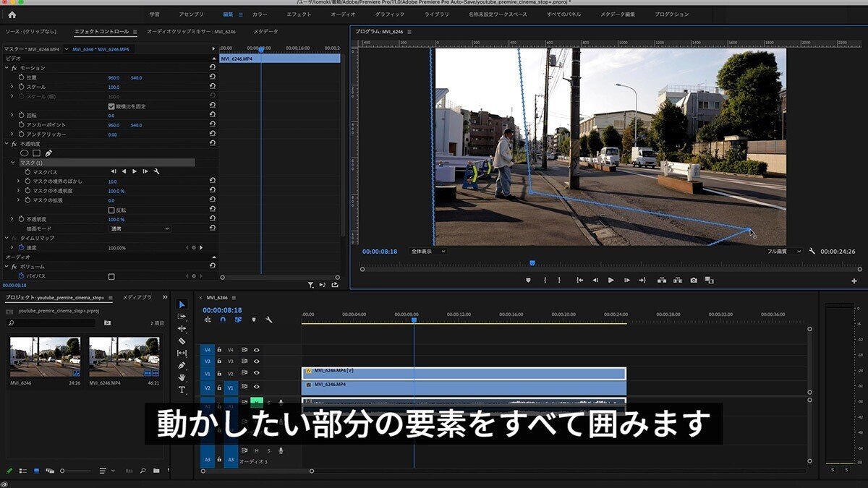
Task: Switch to the カラー workspace
Action: click(260, 14)
